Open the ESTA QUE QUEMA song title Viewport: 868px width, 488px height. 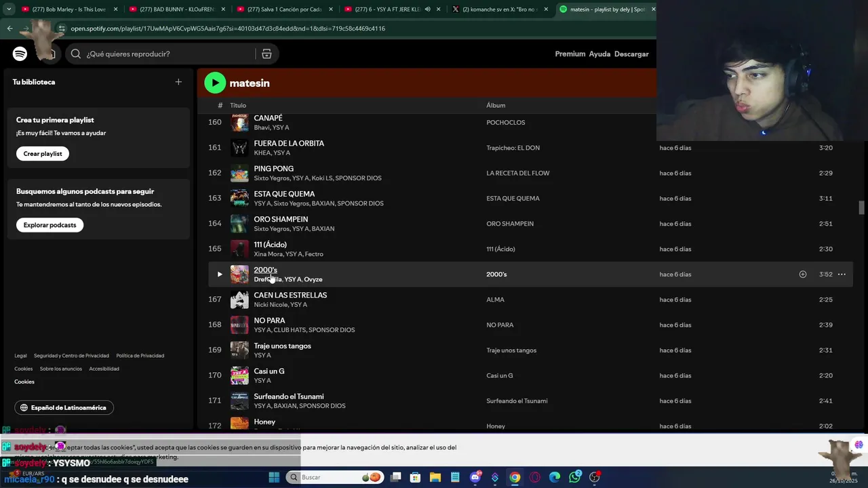[x=284, y=194]
